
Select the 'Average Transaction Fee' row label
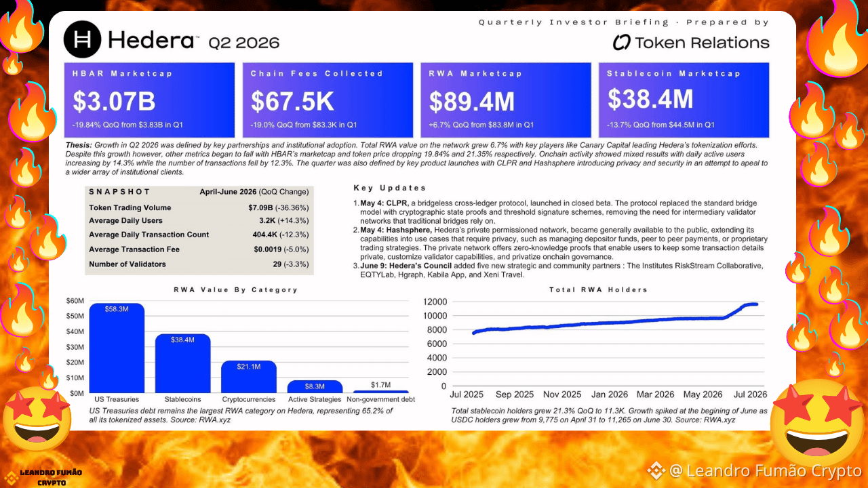[x=134, y=249]
